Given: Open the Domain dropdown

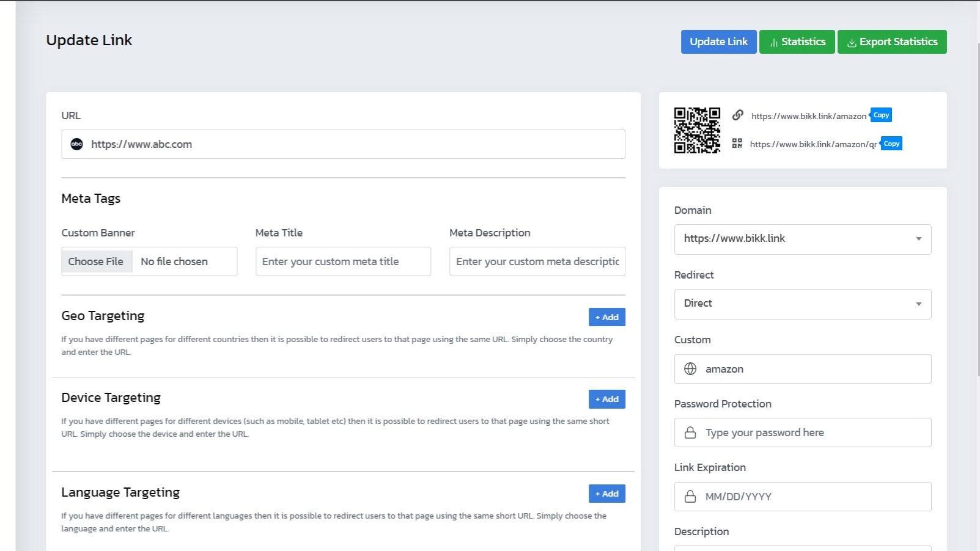Looking at the screenshot, I should (x=803, y=239).
